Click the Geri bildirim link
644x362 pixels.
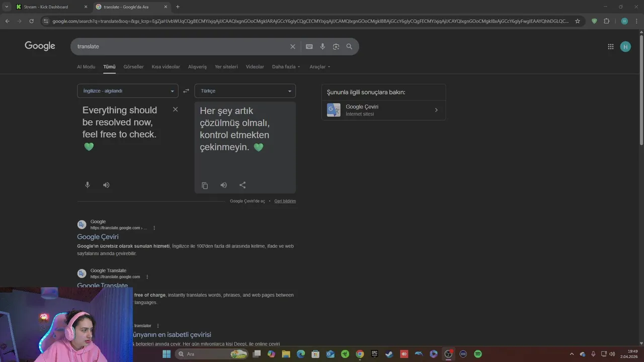(285, 201)
